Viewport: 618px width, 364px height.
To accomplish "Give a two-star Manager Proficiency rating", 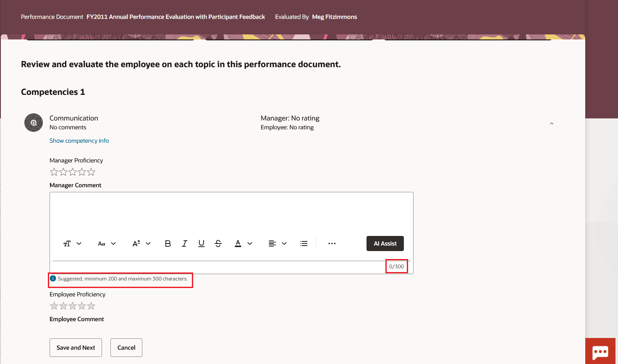I will pos(63,172).
